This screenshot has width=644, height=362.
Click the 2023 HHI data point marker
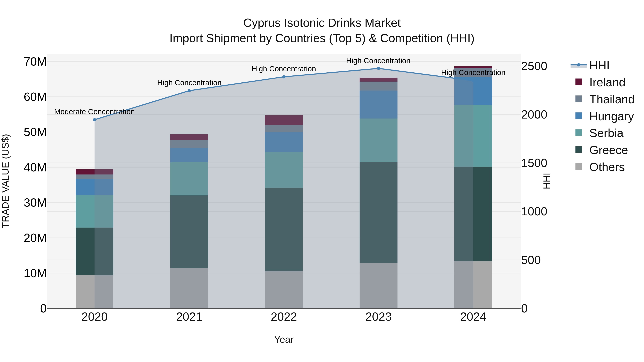click(x=379, y=68)
